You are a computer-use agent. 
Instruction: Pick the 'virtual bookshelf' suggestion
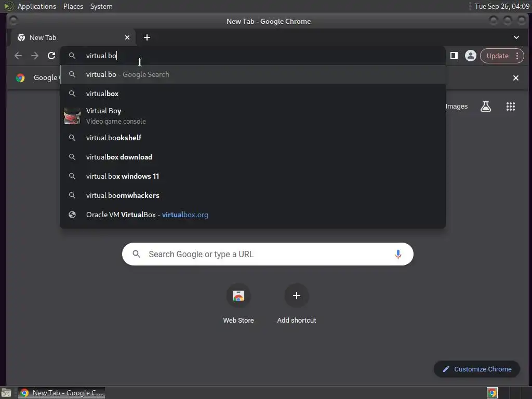tap(252, 138)
